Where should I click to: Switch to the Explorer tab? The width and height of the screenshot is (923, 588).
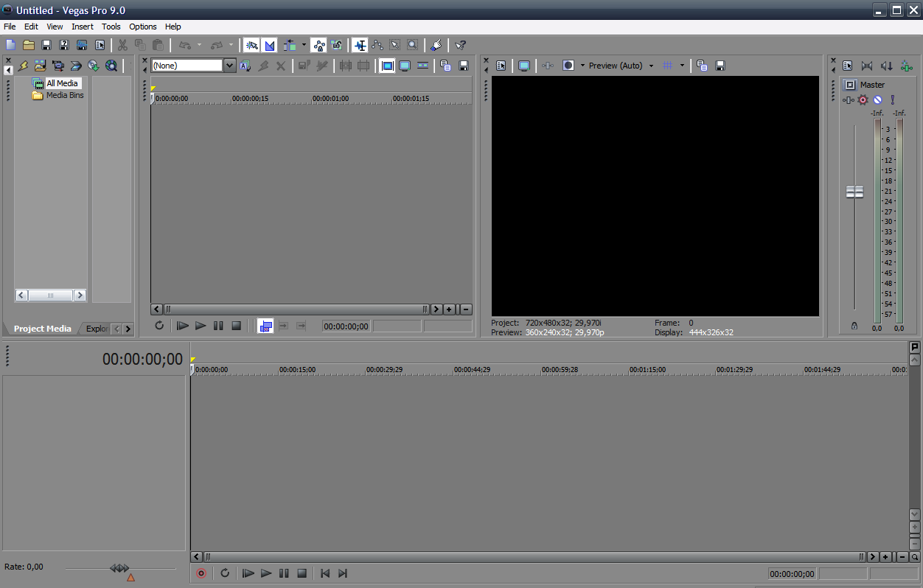click(x=97, y=329)
